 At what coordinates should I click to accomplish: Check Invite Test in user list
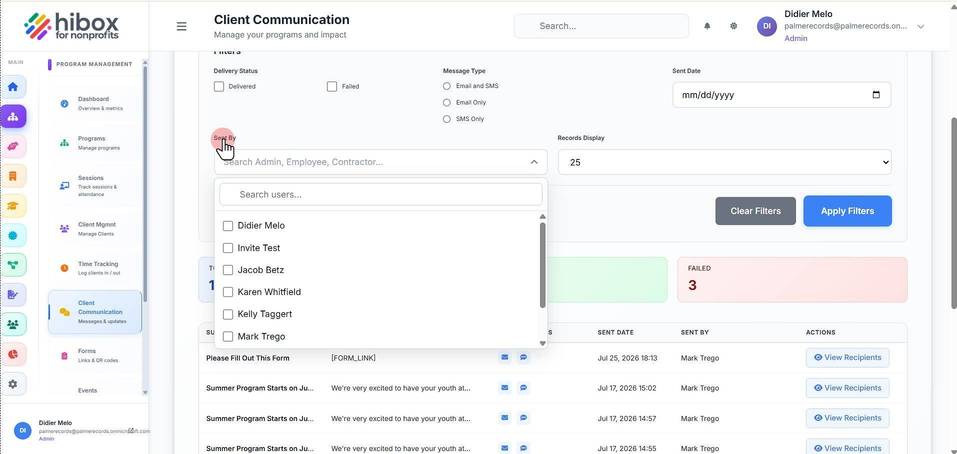(x=228, y=248)
